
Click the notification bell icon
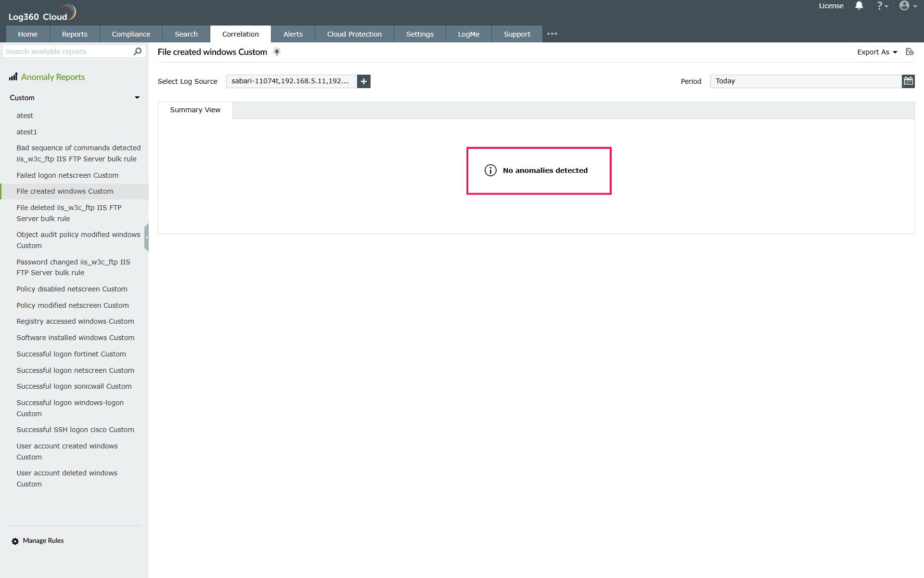point(859,6)
